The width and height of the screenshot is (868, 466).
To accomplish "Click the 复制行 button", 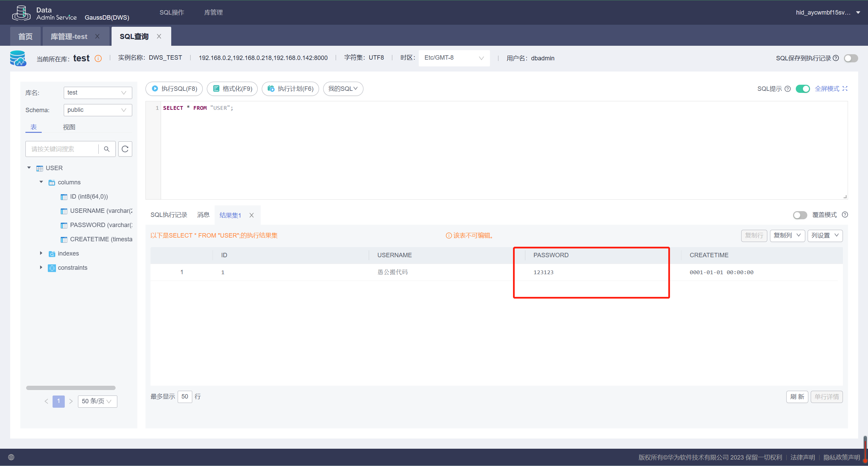I will click(x=754, y=236).
